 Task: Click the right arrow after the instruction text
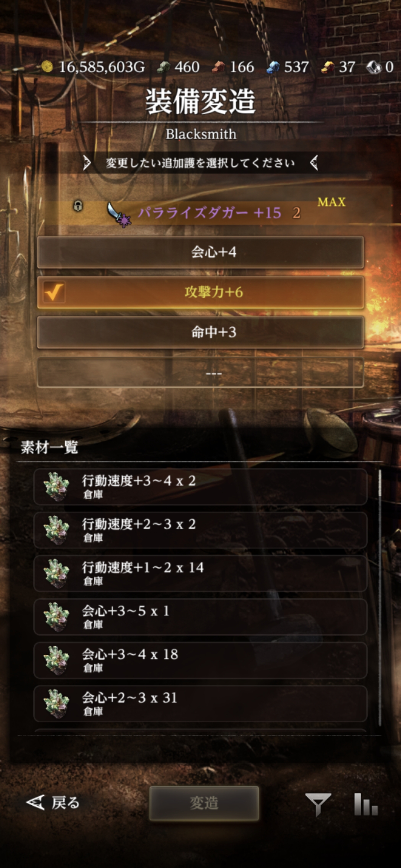314,162
